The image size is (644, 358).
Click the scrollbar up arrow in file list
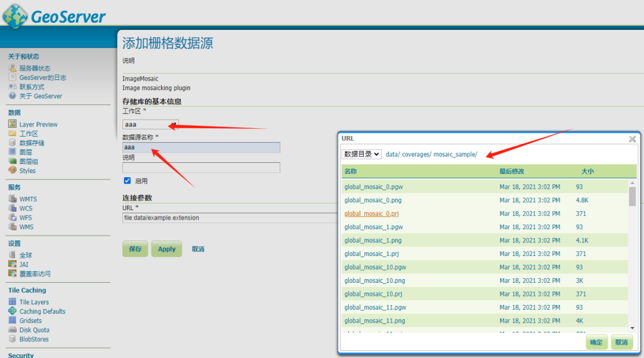tap(633, 183)
